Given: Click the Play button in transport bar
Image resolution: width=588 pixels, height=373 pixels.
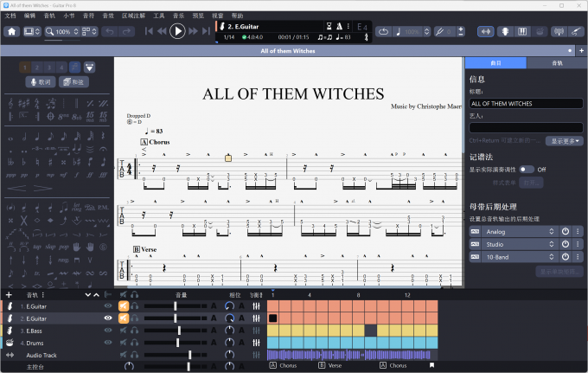Looking at the screenshot, I should [x=177, y=31].
